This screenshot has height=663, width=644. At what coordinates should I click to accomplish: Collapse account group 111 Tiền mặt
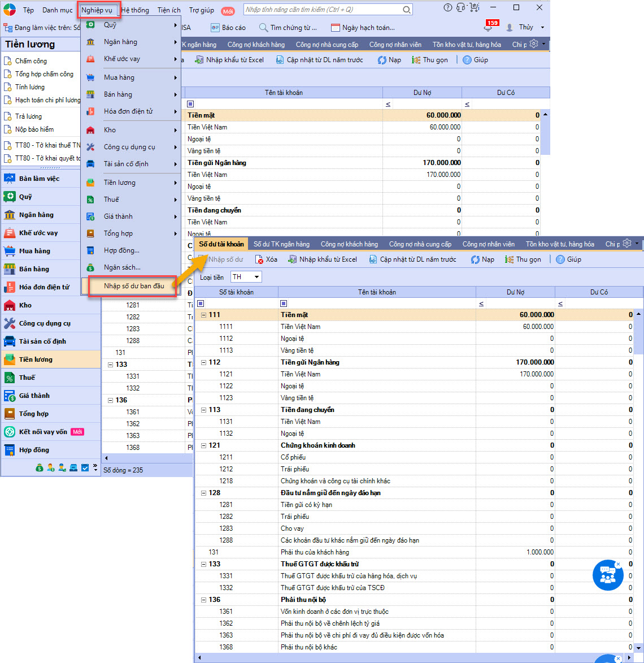[203, 315]
